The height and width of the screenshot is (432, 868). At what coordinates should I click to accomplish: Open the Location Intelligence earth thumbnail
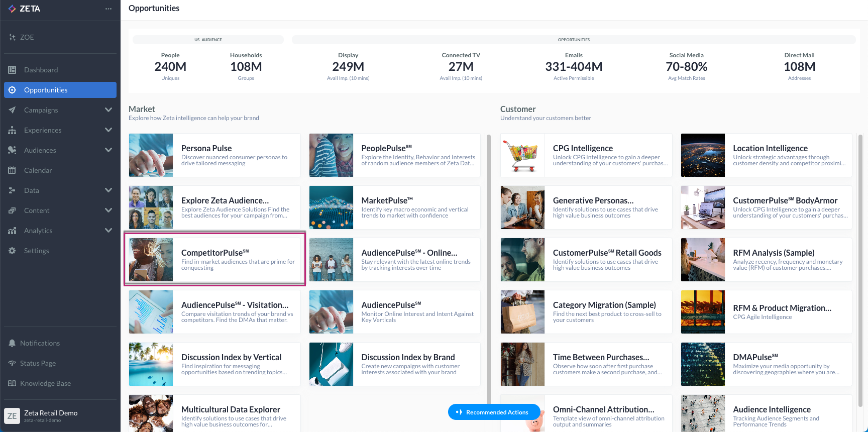click(x=703, y=155)
